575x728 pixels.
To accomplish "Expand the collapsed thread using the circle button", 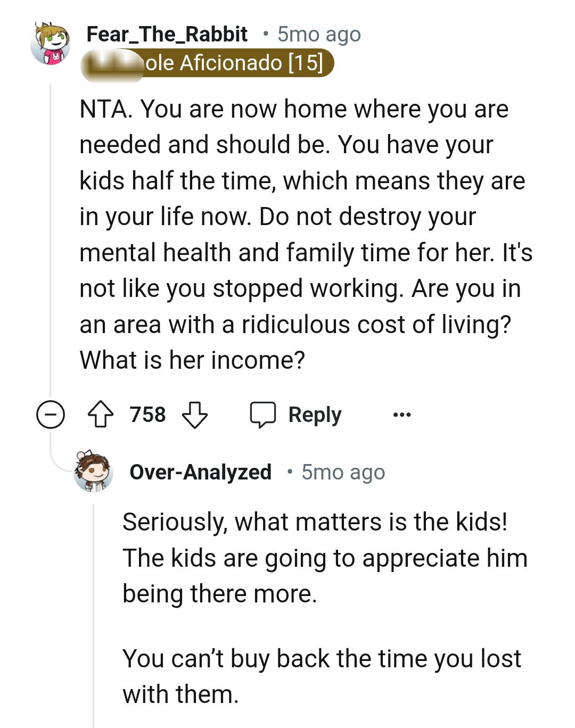I will click(51, 414).
